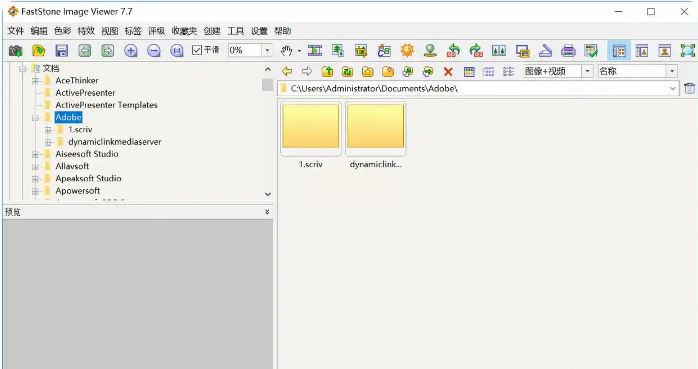Navigate back with yellow left arrow
The height and width of the screenshot is (369, 698).
[x=287, y=71]
